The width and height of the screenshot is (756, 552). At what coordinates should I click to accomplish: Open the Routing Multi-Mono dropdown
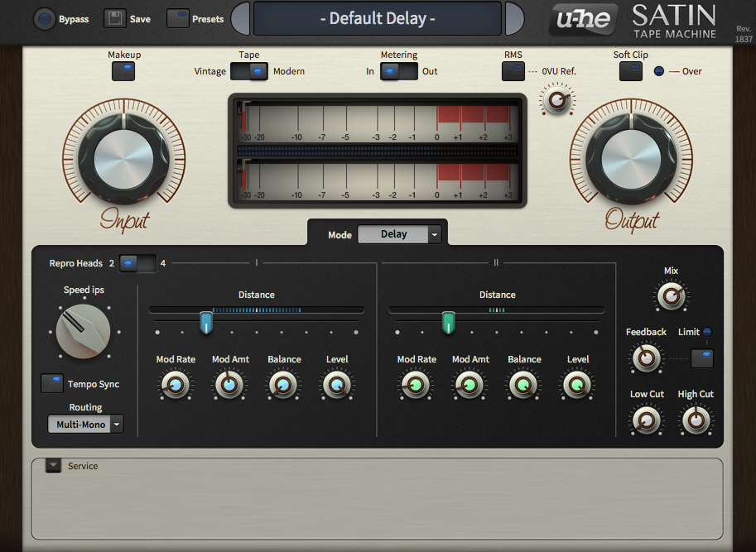[x=85, y=425]
